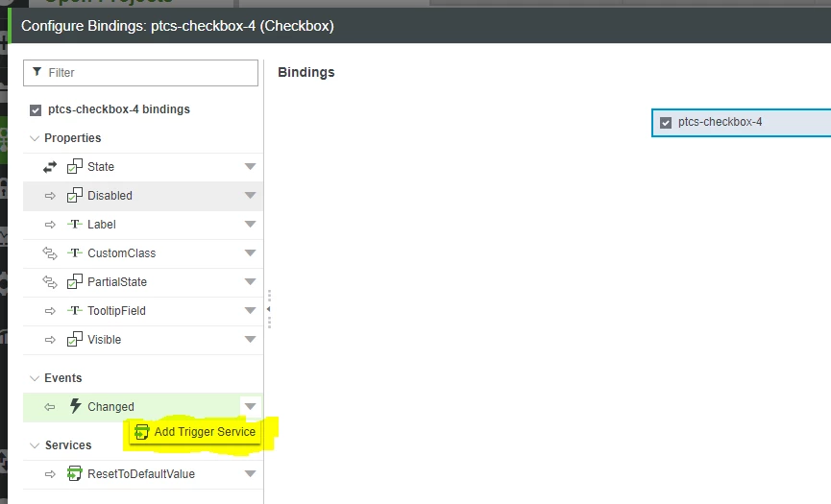This screenshot has width=831, height=504.
Task: Click the service icon for ResetToDefaultValue
Action: 75,473
